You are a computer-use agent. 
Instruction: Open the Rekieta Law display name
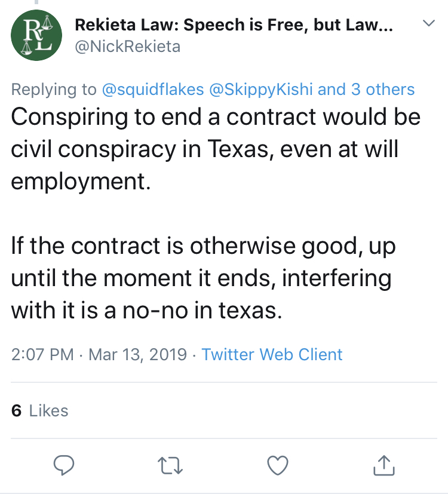pyautogui.click(x=234, y=25)
